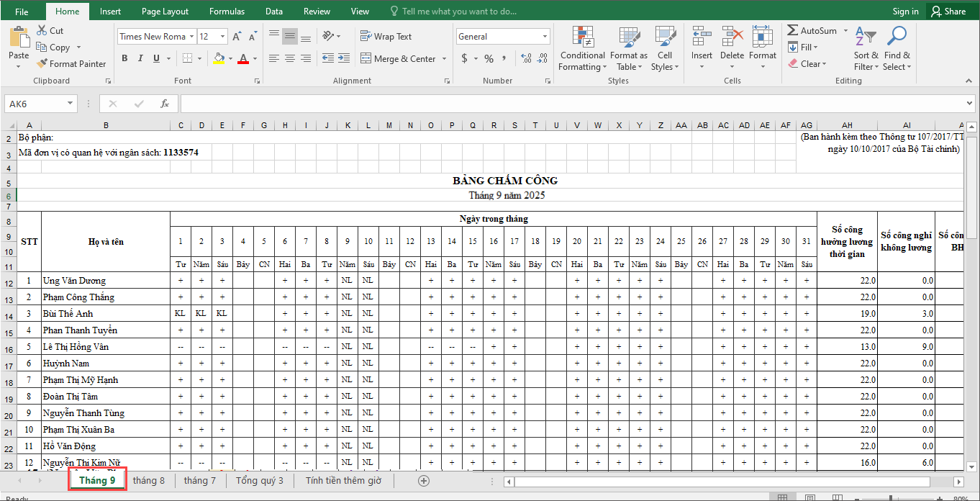Image resolution: width=980 pixels, height=501 pixels.
Task: Toggle Italic formatting
Action: pos(140,59)
